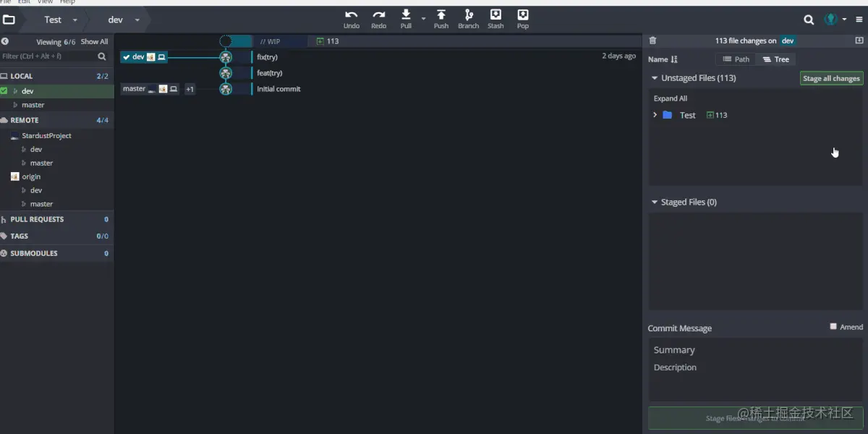
Task: Click the Test folder icon in unstaged files
Action: [668, 115]
